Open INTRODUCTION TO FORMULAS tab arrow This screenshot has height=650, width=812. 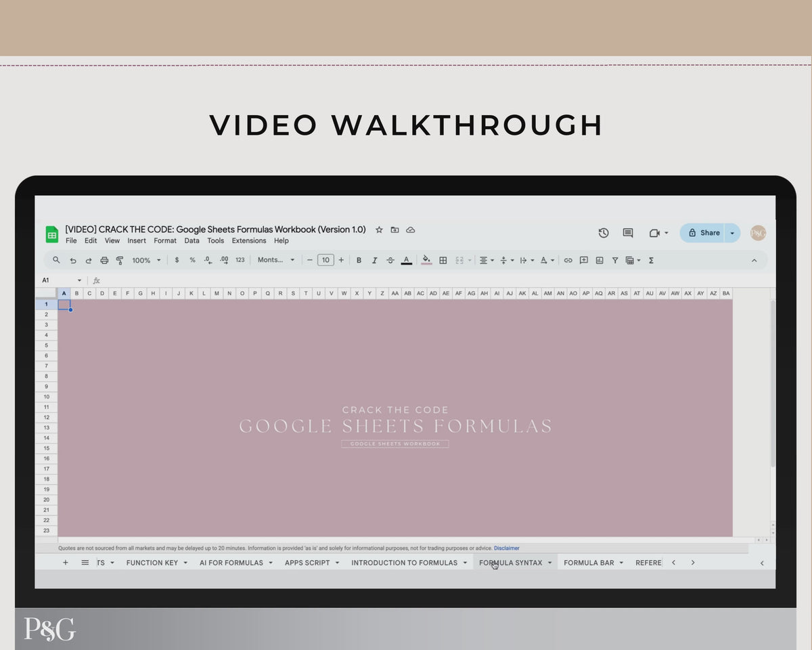[x=465, y=563]
